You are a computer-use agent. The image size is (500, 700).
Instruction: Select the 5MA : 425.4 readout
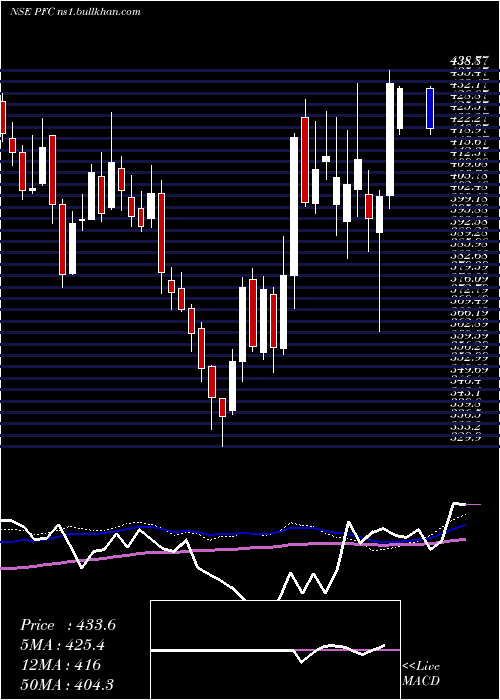coord(65,645)
